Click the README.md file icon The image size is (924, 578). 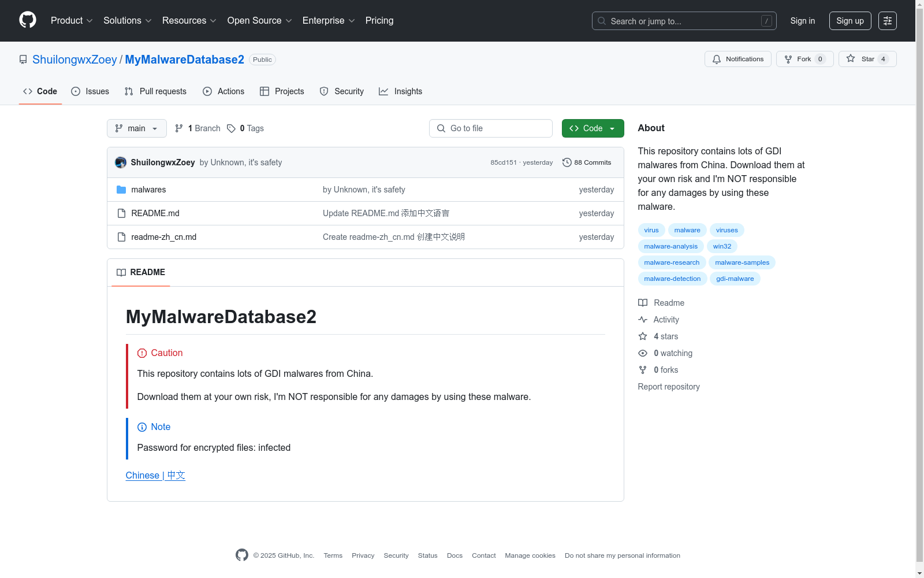[x=121, y=213]
